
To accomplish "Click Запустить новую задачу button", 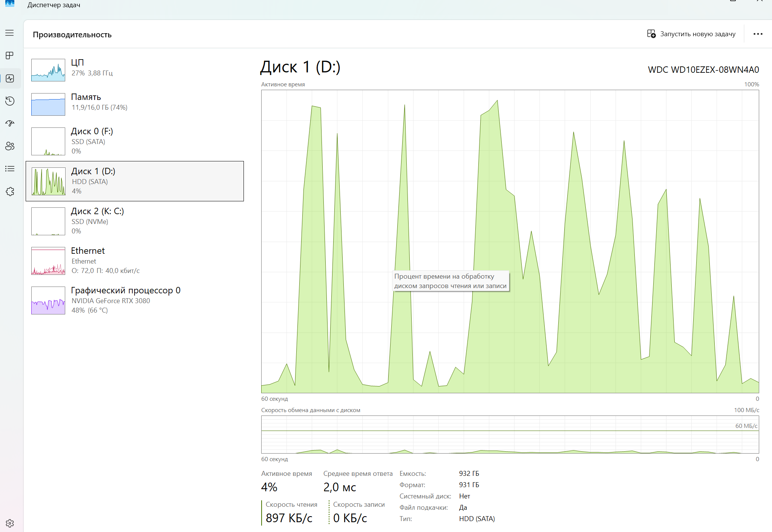I will coord(691,34).
